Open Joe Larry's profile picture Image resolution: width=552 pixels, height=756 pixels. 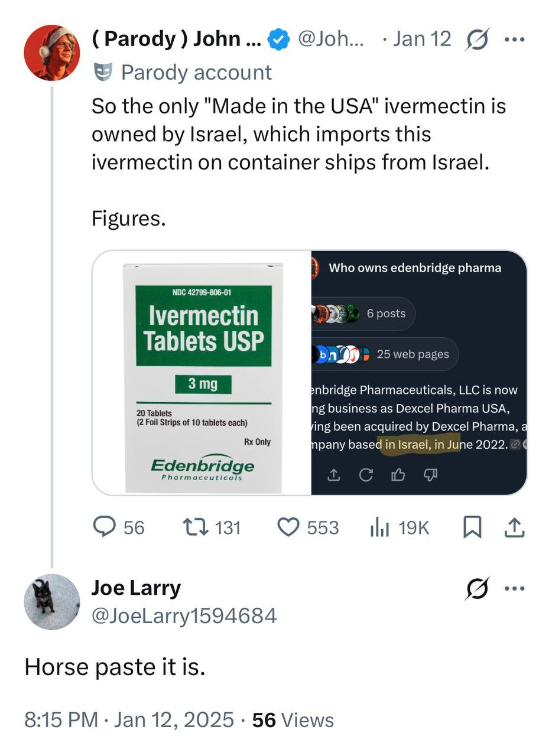coord(51,601)
